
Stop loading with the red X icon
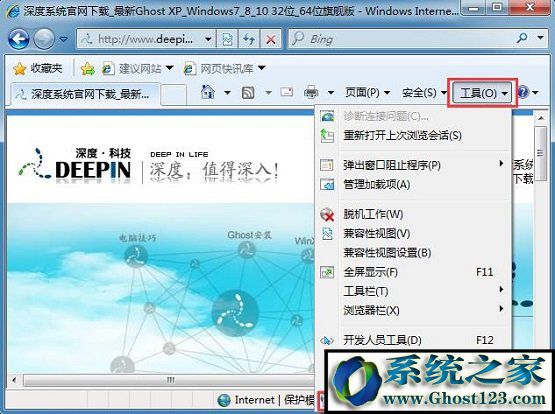[271, 39]
